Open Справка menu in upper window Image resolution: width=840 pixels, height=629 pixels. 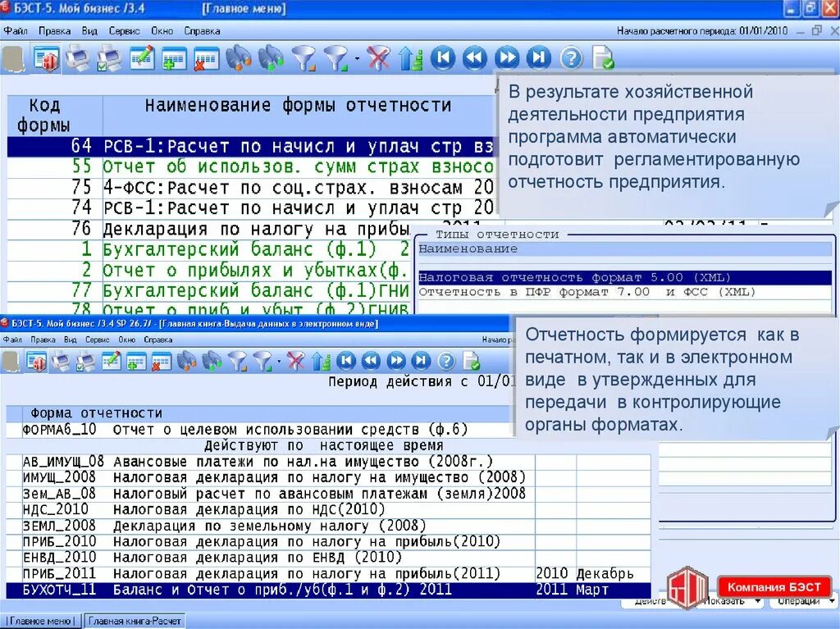click(x=202, y=31)
